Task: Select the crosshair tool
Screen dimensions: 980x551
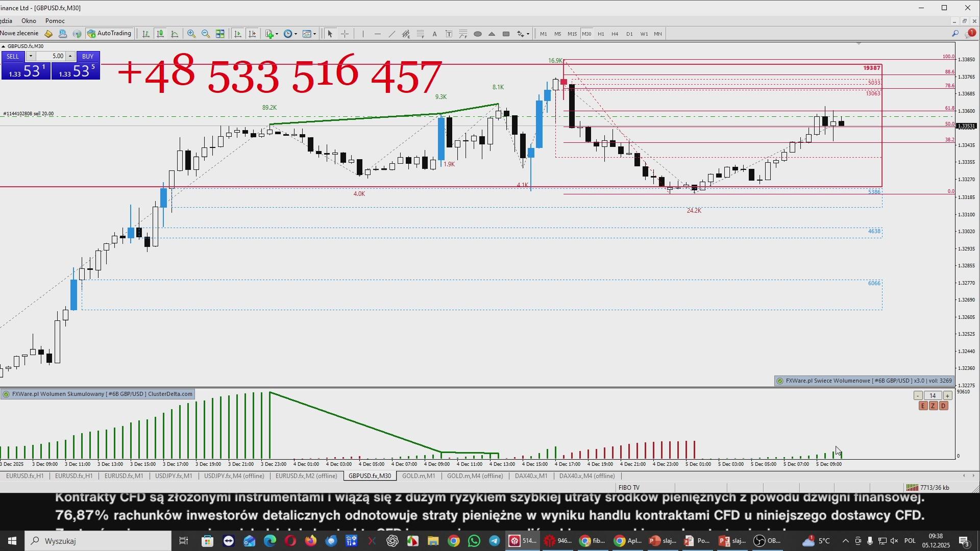Action: click(x=345, y=34)
